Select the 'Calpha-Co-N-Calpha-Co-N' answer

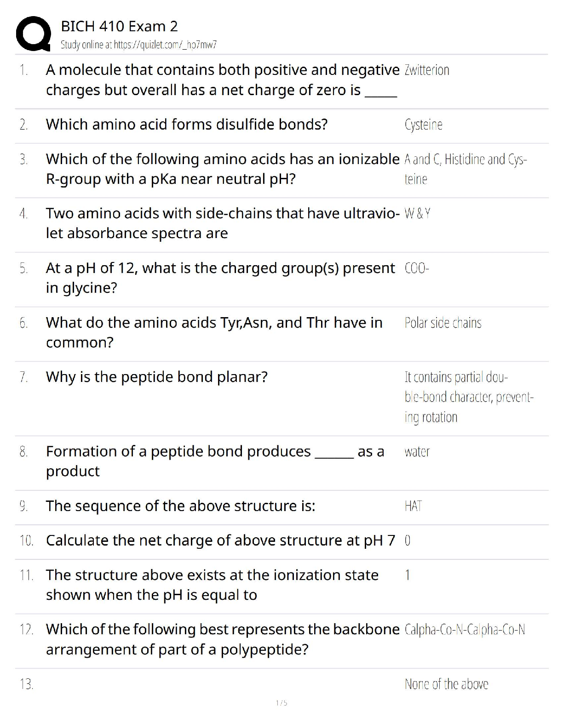coord(465,629)
